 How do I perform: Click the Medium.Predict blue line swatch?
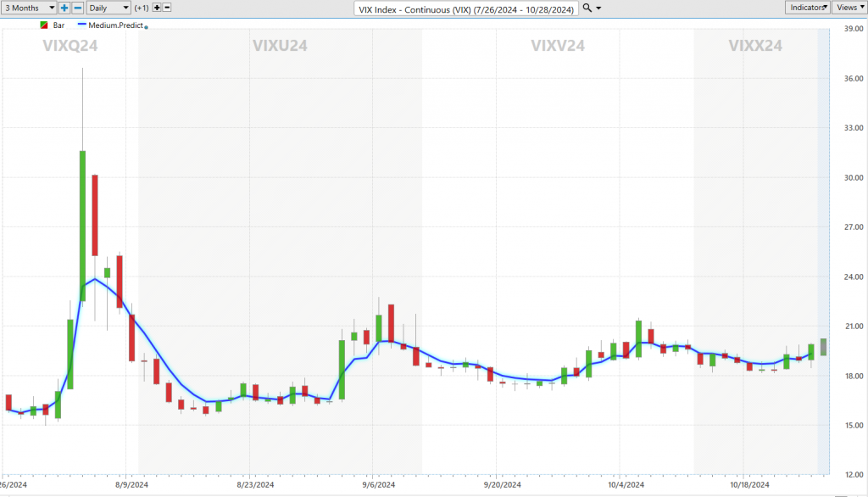[82, 25]
